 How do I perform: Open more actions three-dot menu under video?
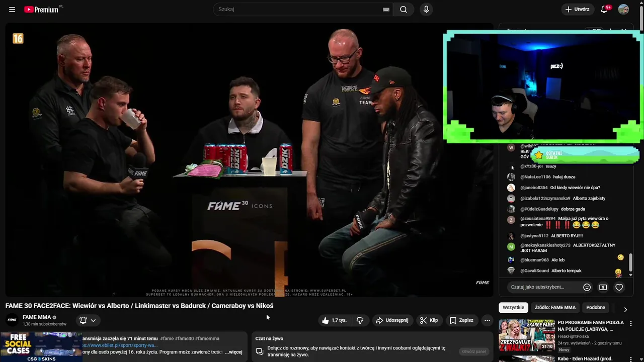pyautogui.click(x=487, y=320)
